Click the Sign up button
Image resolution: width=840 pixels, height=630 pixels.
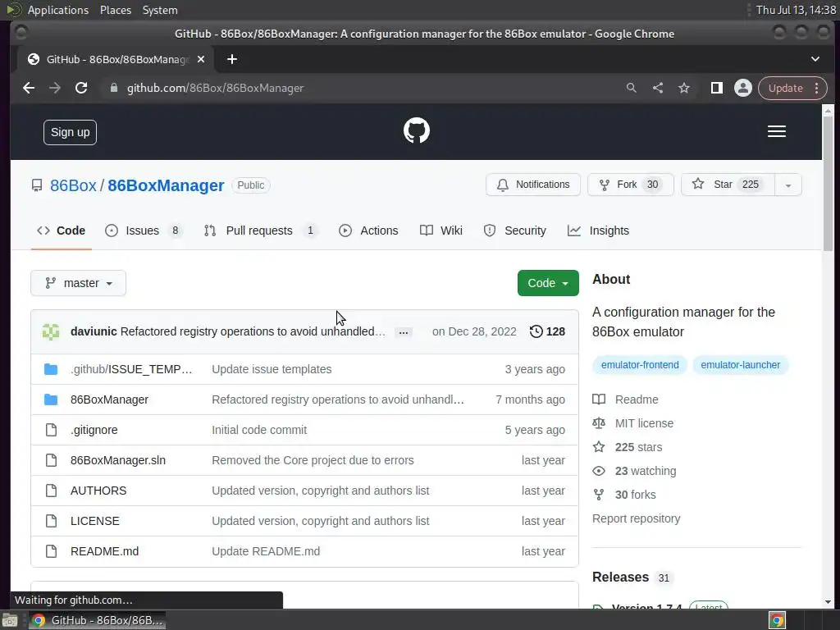click(x=71, y=132)
